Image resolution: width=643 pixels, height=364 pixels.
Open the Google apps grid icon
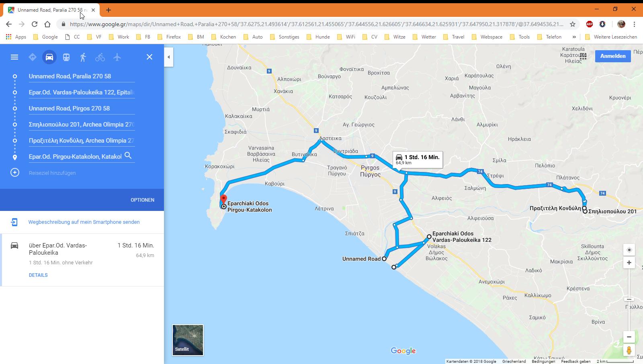pyautogui.click(x=583, y=56)
